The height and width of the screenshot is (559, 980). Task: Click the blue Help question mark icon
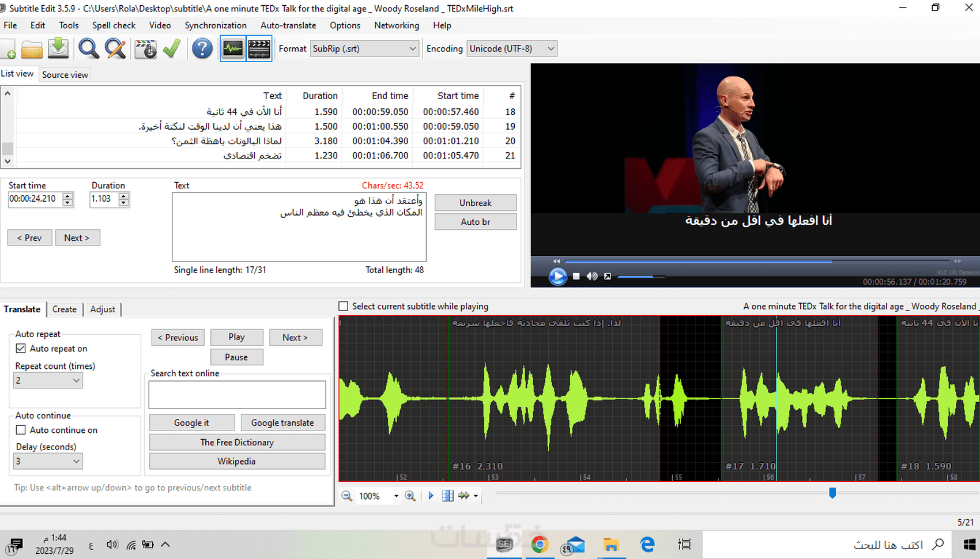click(202, 49)
